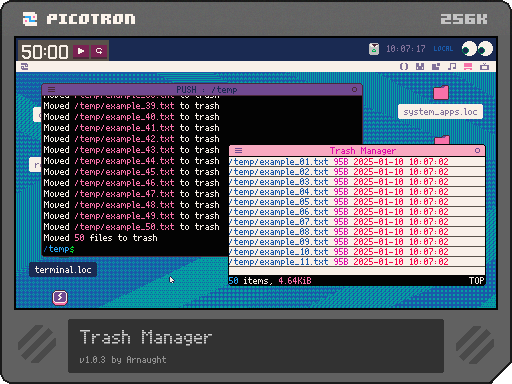Select /temp/example_09.txt in Trash Manager
The height and width of the screenshot is (384, 512).
[357, 242]
